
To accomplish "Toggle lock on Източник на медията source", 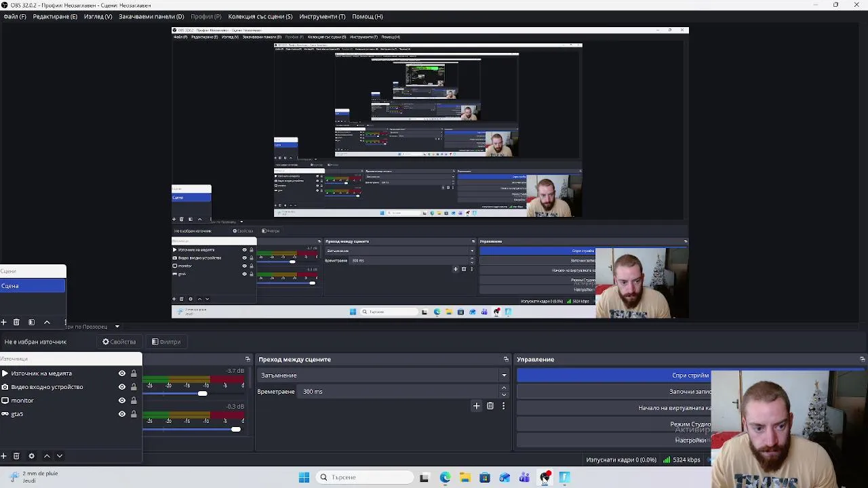I will pyautogui.click(x=134, y=373).
